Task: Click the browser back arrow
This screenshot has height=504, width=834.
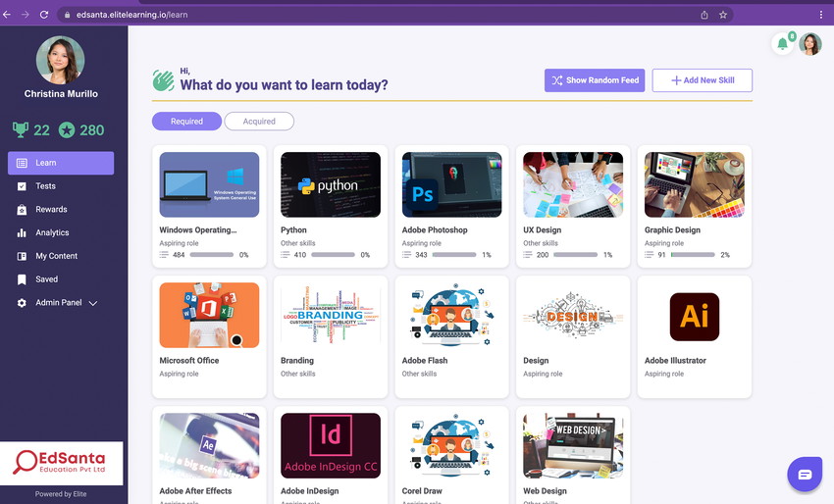Action: tap(7, 15)
